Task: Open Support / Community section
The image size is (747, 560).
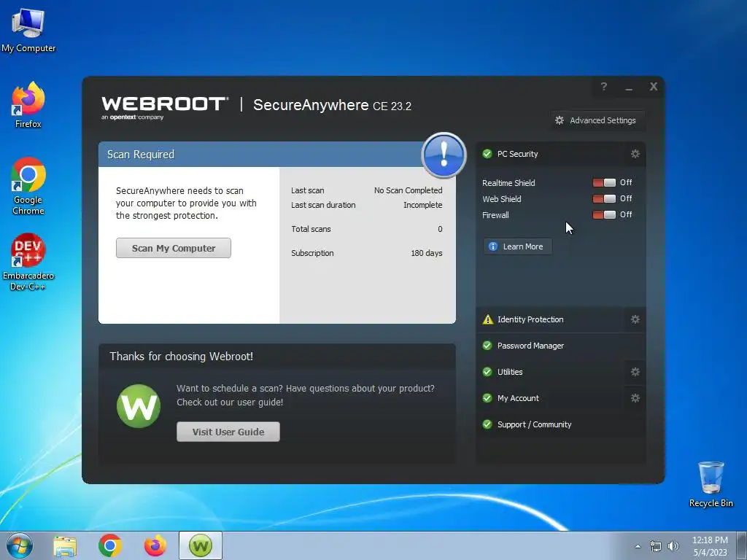Action: click(x=561, y=424)
